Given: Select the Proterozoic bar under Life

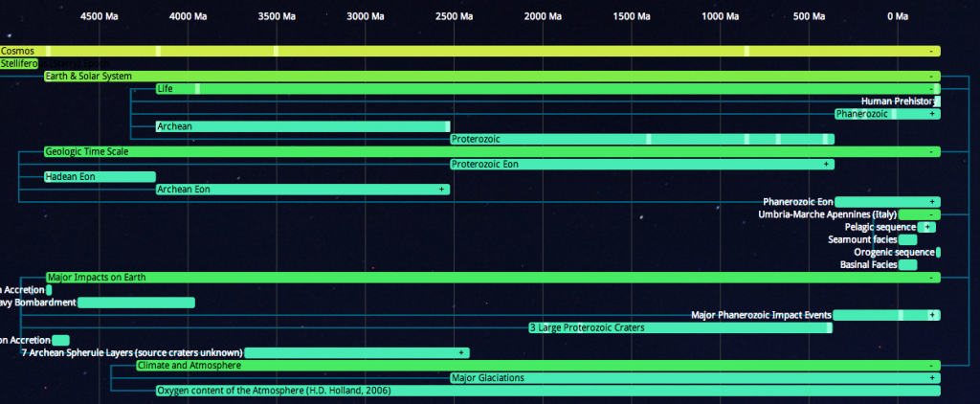Looking at the screenshot, I should pos(642,139).
